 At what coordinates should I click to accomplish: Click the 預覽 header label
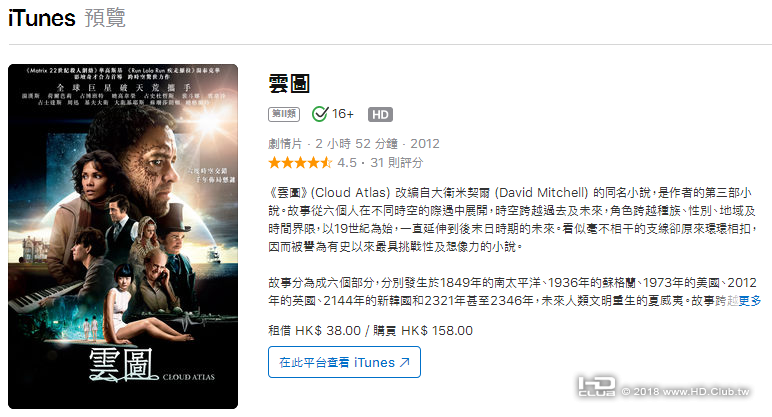[105, 18]
